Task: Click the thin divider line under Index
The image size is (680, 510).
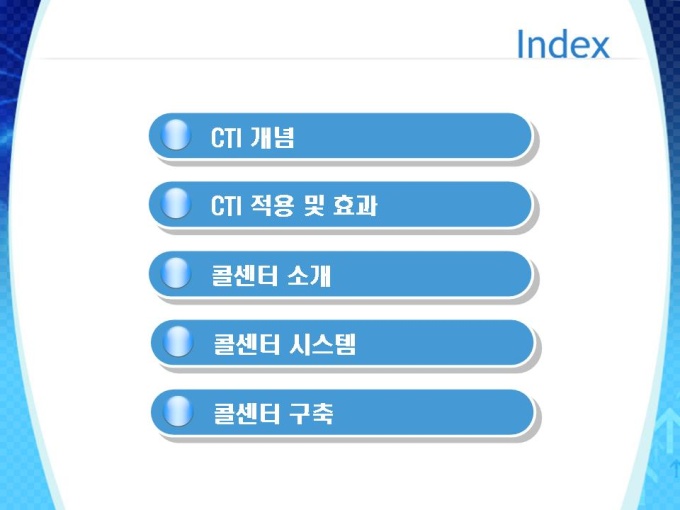Action: 340,58
